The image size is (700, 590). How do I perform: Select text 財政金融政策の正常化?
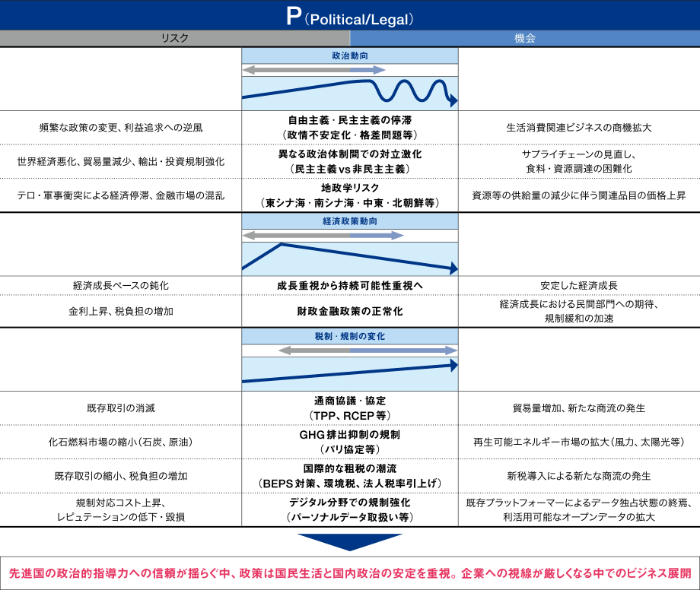(350, 312)
